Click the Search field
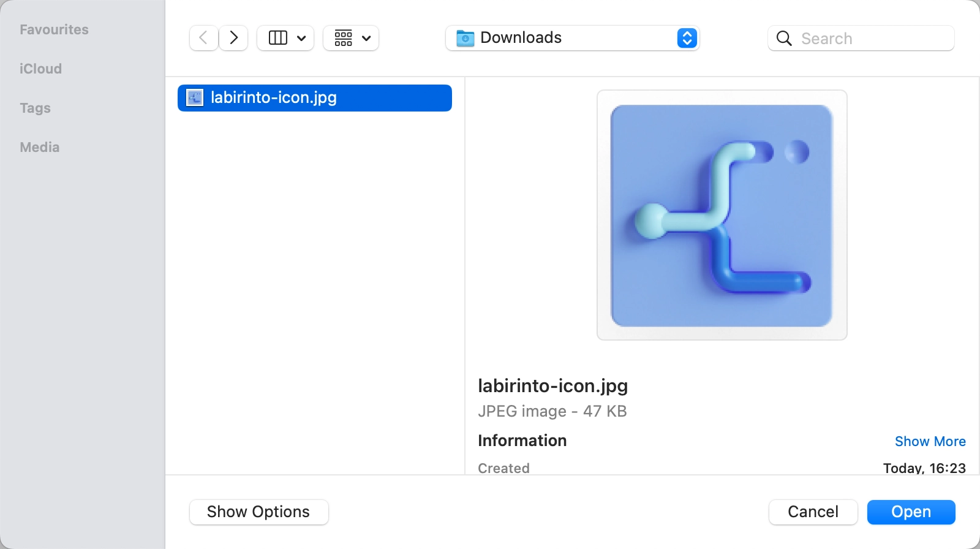 tap(861, 38)
